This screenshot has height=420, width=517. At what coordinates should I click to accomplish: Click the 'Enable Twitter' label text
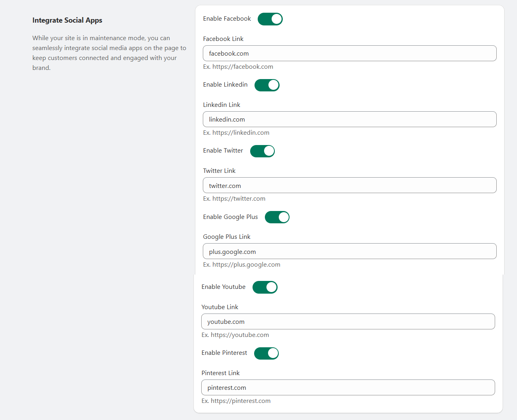tap(223, 151)
